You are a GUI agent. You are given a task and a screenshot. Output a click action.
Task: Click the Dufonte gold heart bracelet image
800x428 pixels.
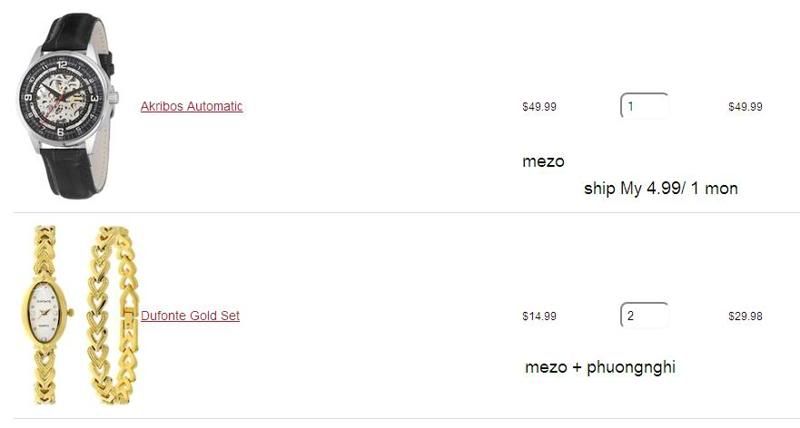click(x=108, y=315)
